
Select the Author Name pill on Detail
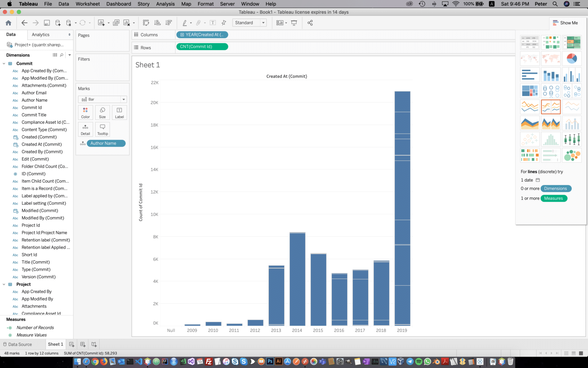(106, 143)
